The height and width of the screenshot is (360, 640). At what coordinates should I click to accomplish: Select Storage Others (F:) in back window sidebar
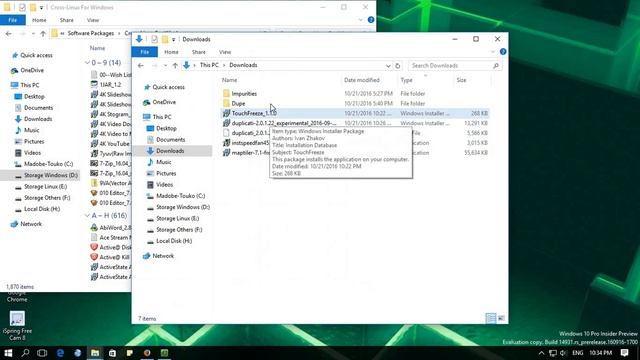pos(47,198)
